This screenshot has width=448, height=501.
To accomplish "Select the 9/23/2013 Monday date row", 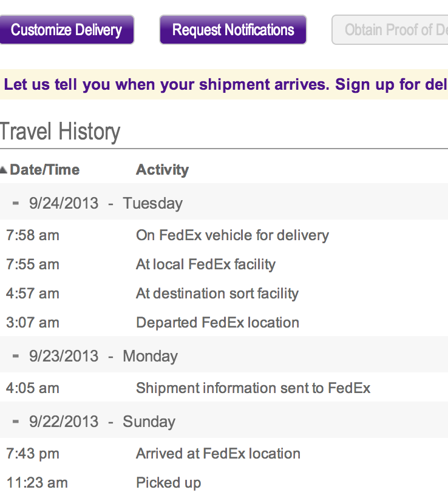I will [x=103, y=355].
